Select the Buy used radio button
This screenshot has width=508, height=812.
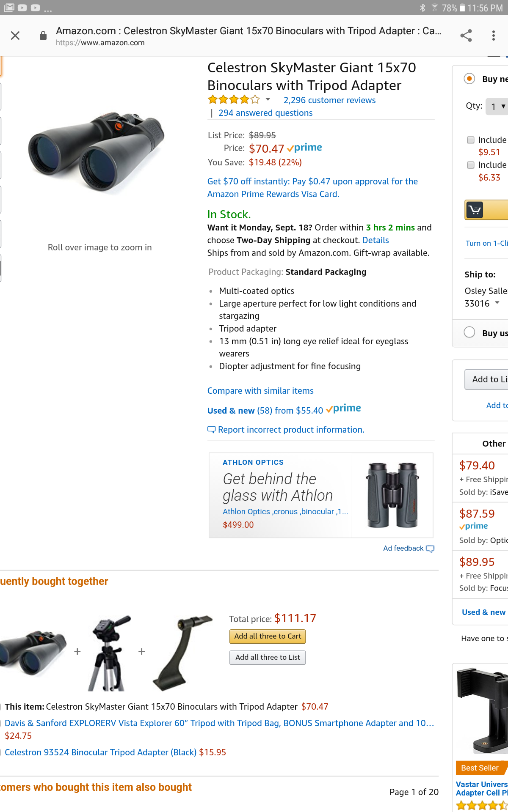469,332
